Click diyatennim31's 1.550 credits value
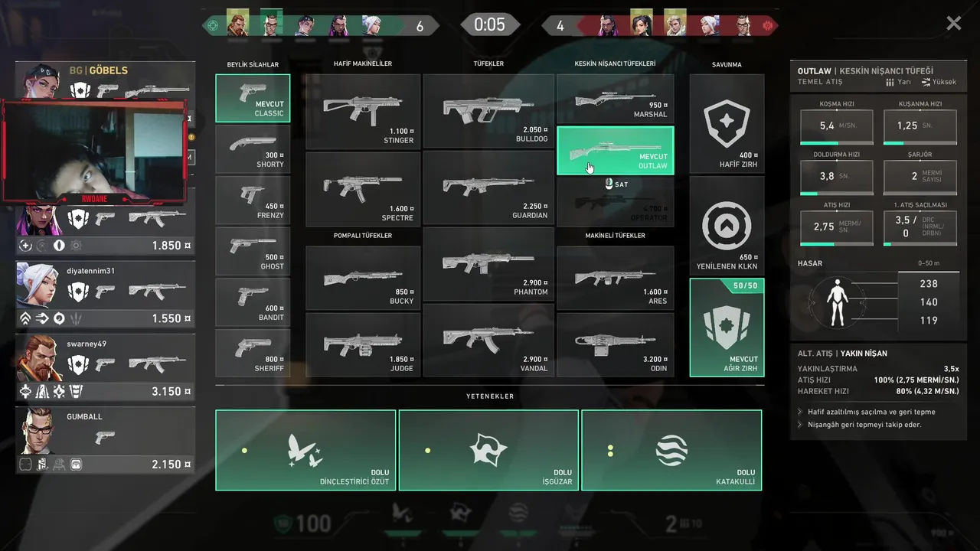Image resolution: width=980 pixels, height=551 pixels. click(171, 318)
